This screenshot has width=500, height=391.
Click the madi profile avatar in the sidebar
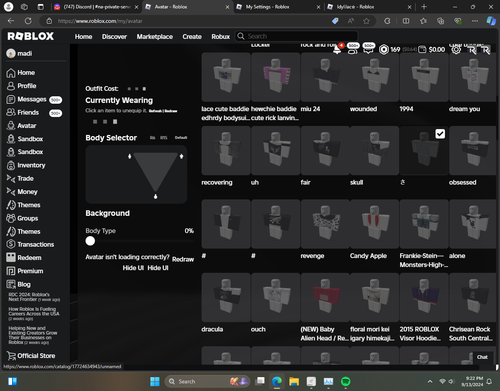click(11, 53)
